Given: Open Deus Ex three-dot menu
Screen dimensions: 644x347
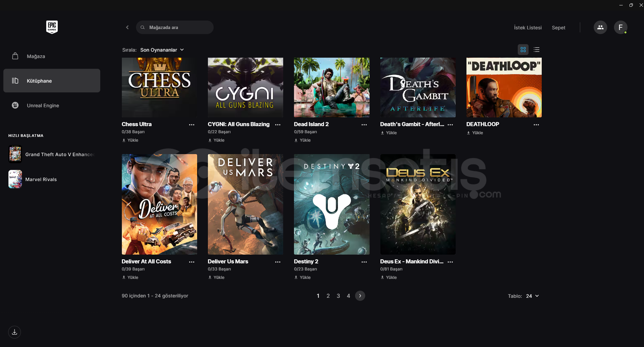Looking at the screenshot, I should pos(450,262).
